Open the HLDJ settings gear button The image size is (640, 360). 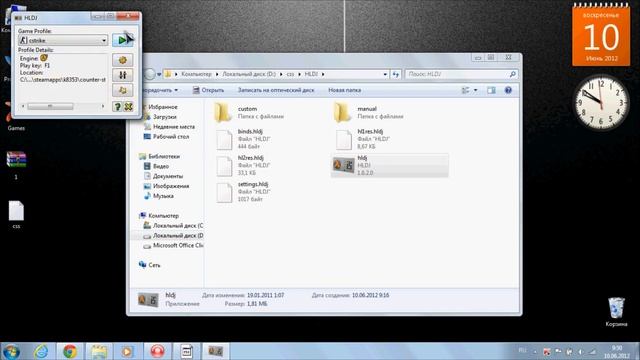coord(122,60)
